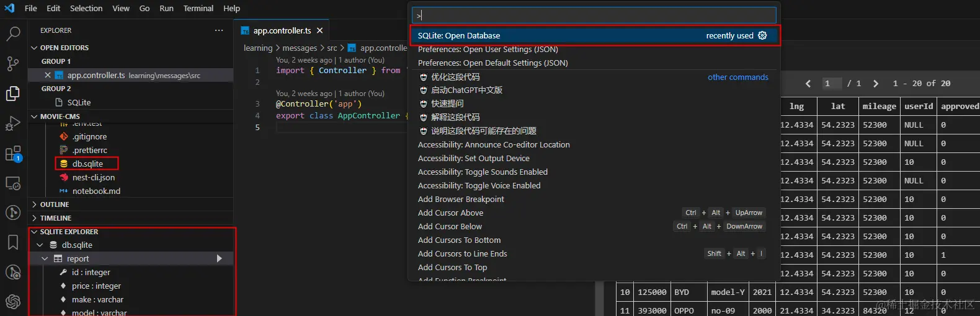Click the VS Code logo icon
This screenshot has width=980, height=316.
(x=9, y=8)
